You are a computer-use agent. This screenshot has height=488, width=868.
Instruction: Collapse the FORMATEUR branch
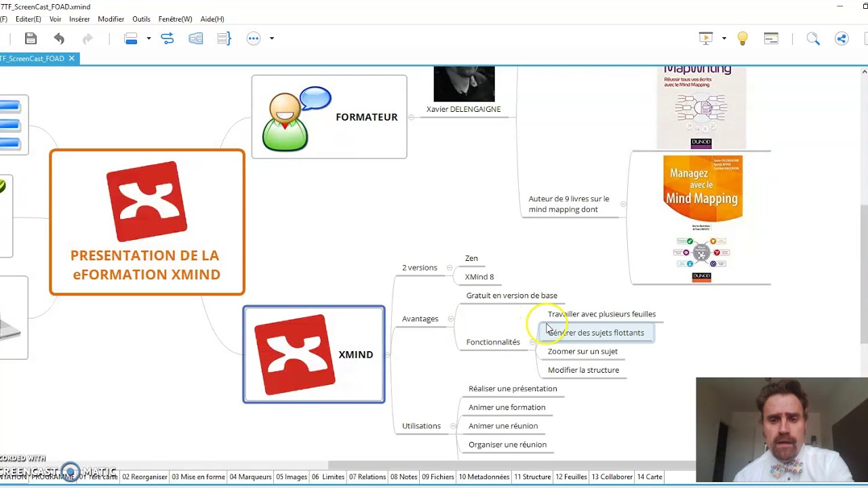click(x=411, y=117)
